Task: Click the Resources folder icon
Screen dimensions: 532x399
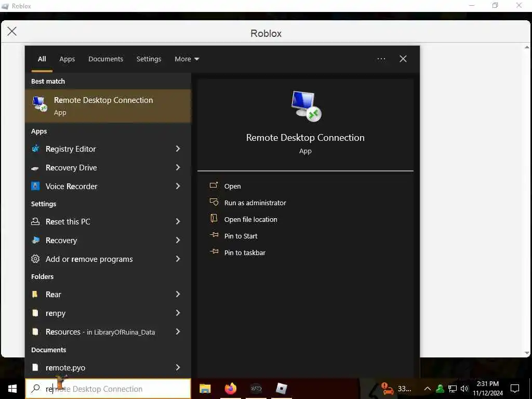Action: pyautogui.click(x=35, y=331)
